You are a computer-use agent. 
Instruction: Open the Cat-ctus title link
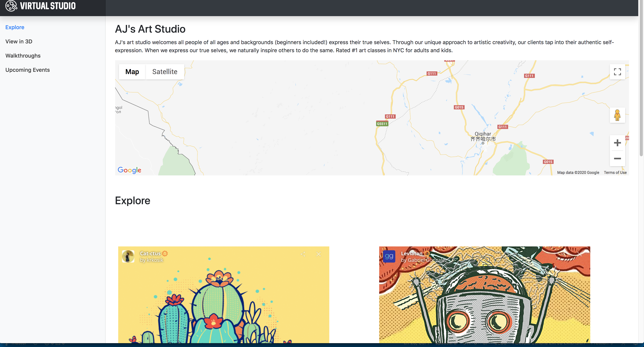click(x=150, y=254)
